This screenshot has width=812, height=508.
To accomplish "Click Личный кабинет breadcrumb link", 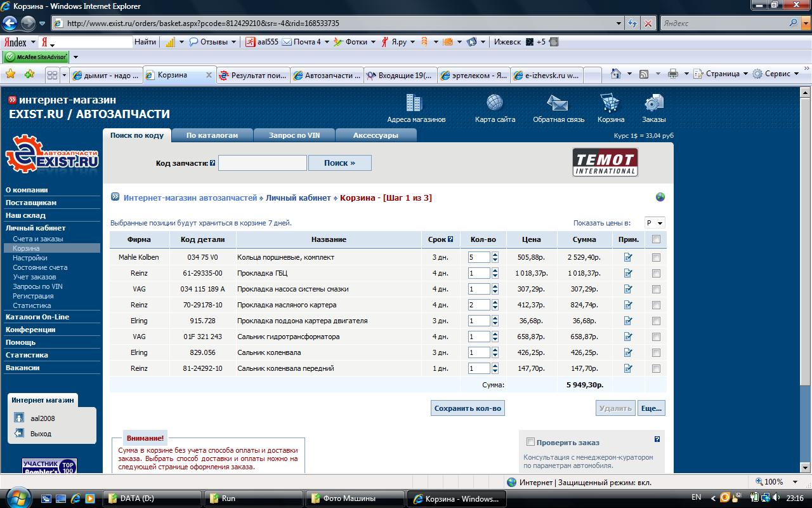I will 298,198.
